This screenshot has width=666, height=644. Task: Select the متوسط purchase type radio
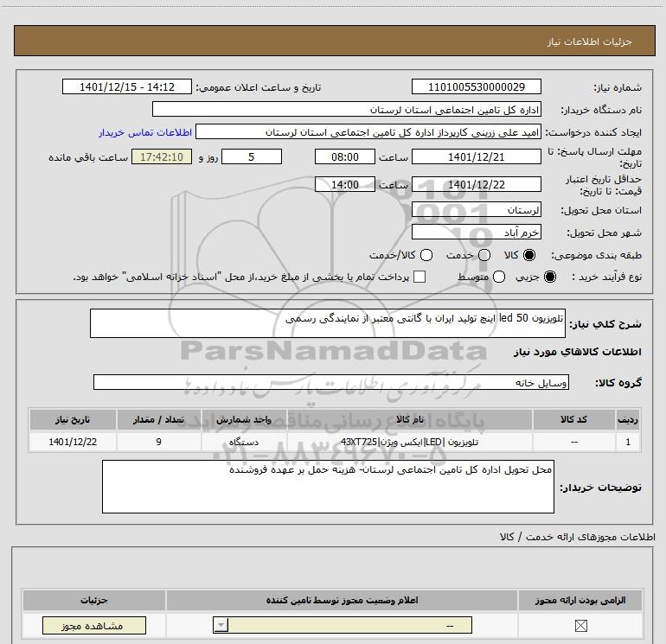click(499, 277)
